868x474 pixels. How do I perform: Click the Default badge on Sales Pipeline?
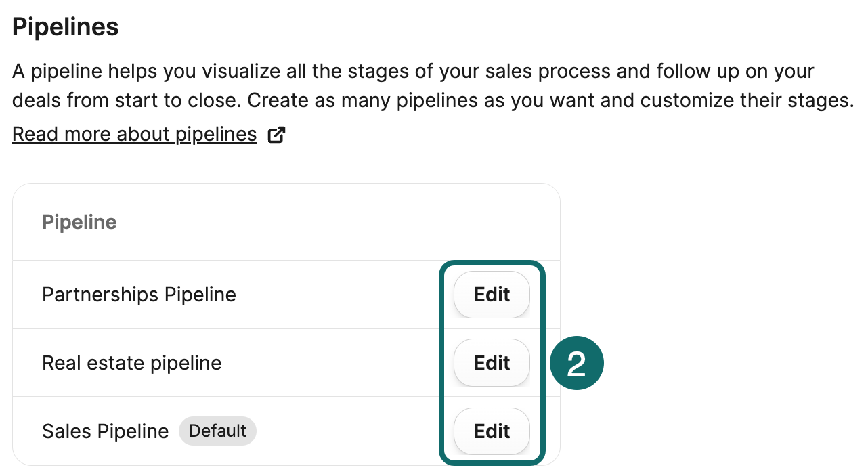pyautogui.click(x=217, y=431)
